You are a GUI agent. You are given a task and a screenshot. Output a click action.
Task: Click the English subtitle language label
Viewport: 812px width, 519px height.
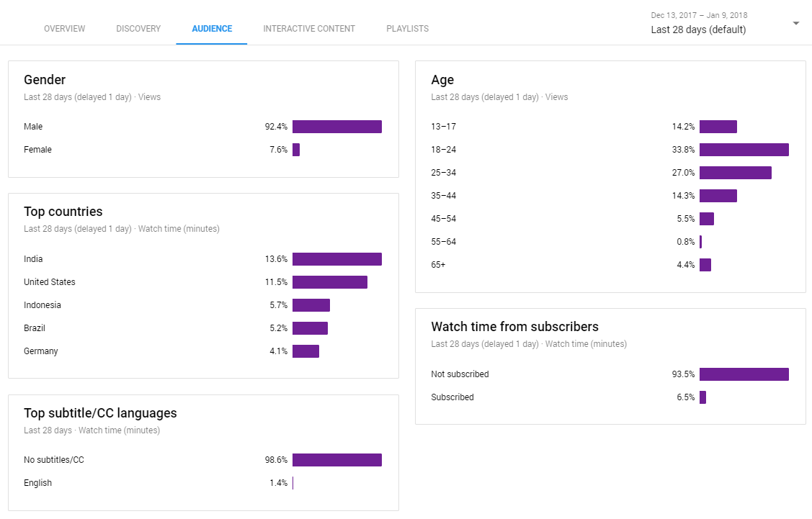(38, 483)
